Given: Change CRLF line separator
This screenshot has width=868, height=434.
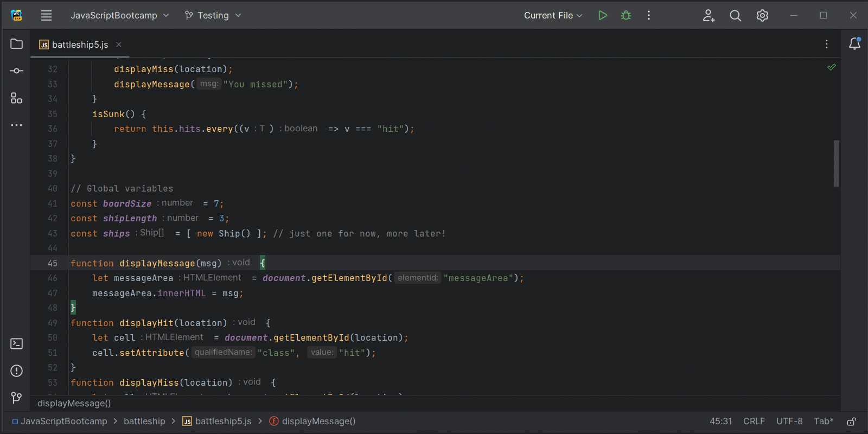Looking at the screenshot, I should pos(754,421).
